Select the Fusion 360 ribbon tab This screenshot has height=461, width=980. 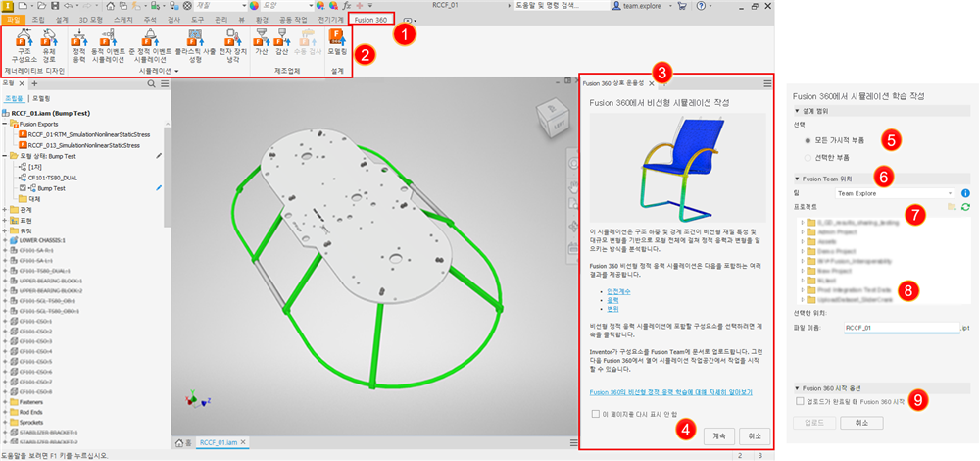(x=371, y=20)
